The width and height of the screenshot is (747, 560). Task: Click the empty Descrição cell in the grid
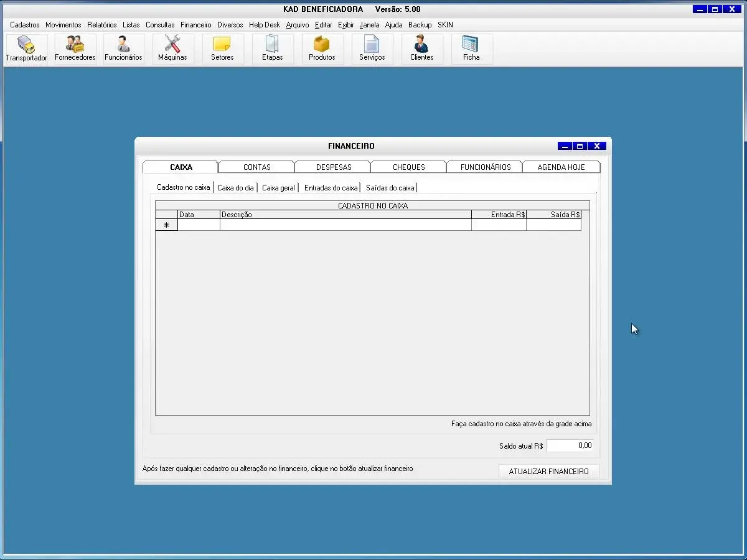coord(345,225)
